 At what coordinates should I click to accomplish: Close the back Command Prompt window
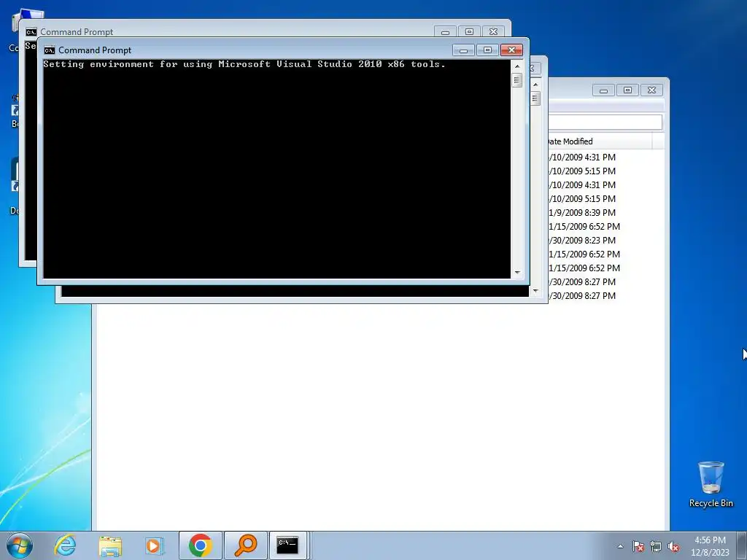494,32
